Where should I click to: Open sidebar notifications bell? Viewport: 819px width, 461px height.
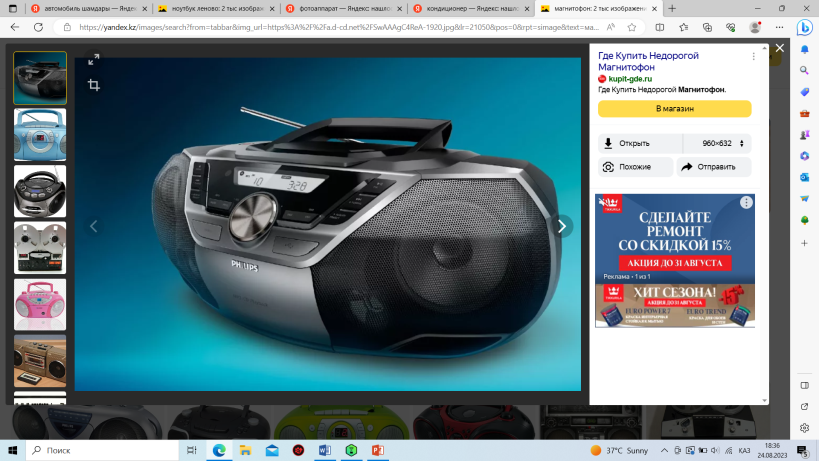(804, 49)
